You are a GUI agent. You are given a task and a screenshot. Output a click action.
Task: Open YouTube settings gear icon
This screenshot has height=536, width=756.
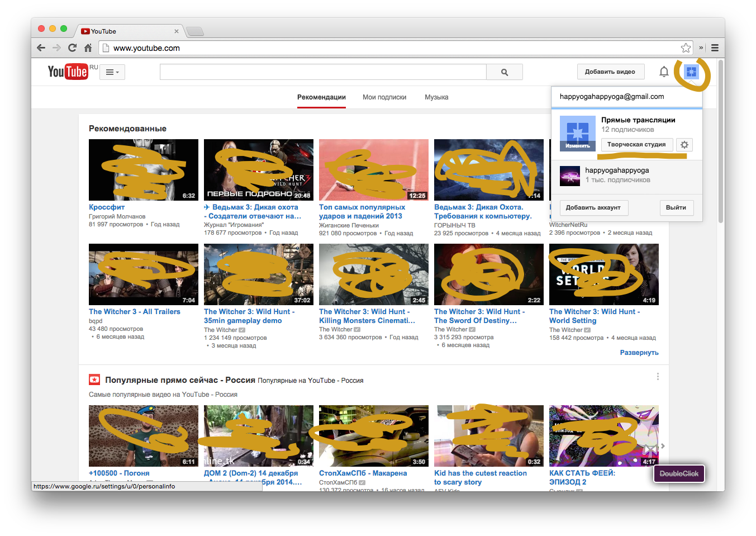click(x=684, y=145)
